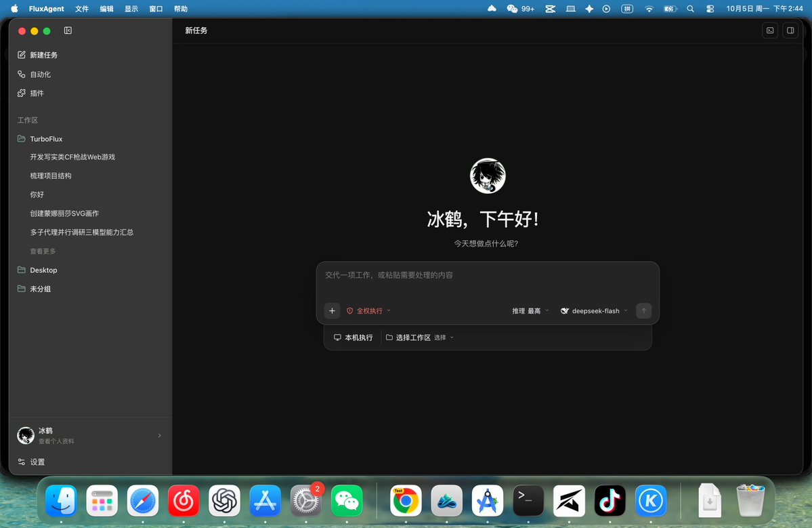Click the send arrow button
812x528 pixels.
643,311
